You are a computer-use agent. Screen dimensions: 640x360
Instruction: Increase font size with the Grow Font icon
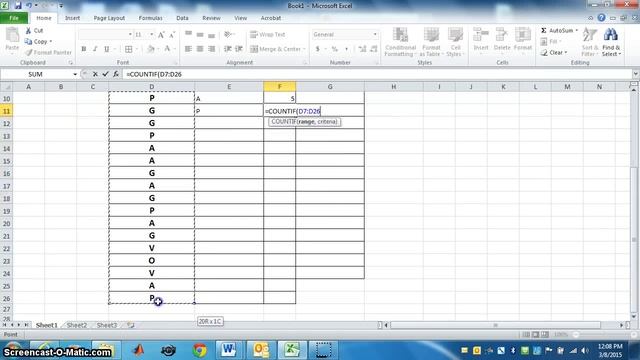[161, 35]
